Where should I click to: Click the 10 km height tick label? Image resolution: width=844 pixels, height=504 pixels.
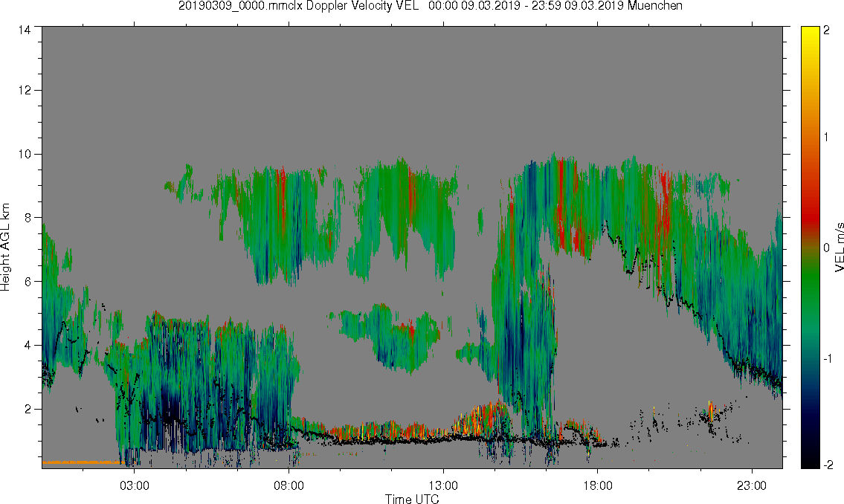25,155
